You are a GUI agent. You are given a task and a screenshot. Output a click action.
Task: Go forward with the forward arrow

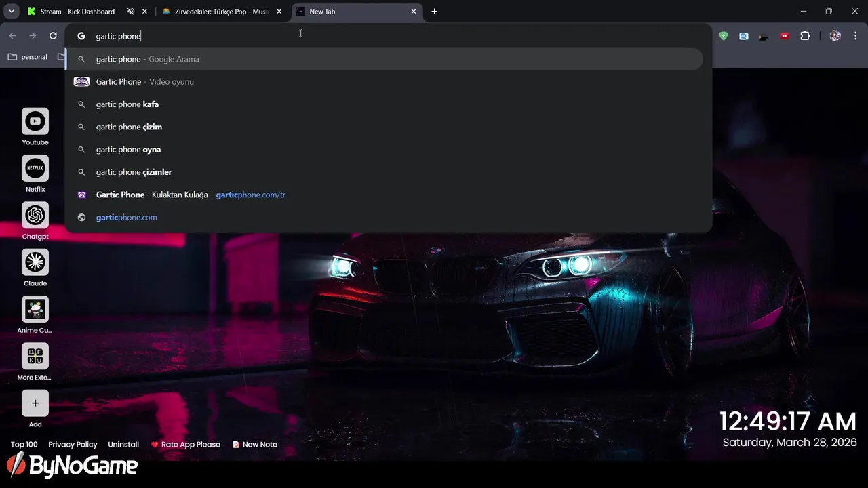pos(33,36)
